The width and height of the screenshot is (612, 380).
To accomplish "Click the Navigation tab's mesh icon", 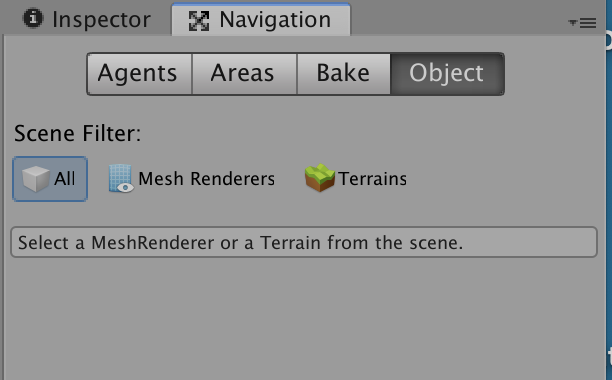I will point(199,20).
